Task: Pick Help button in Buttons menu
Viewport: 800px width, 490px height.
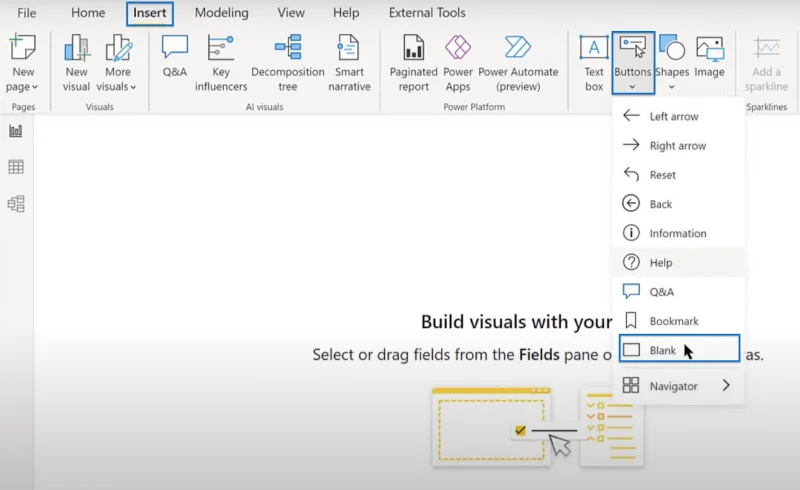Action: pos(679,262)
